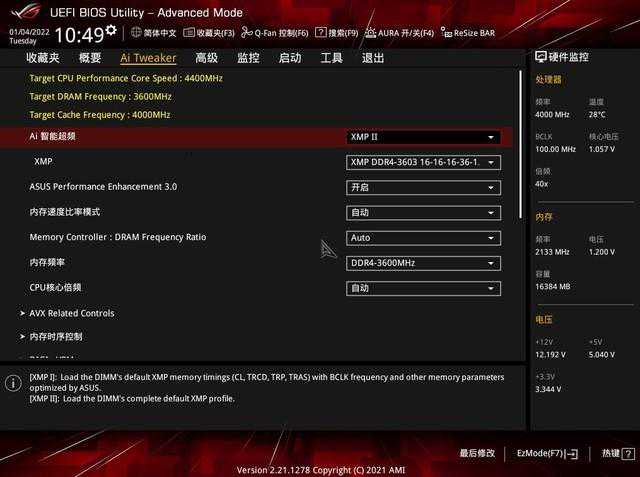Switch to the 高级 tab
Screen dimensions: 640x477
coord(206,58)
